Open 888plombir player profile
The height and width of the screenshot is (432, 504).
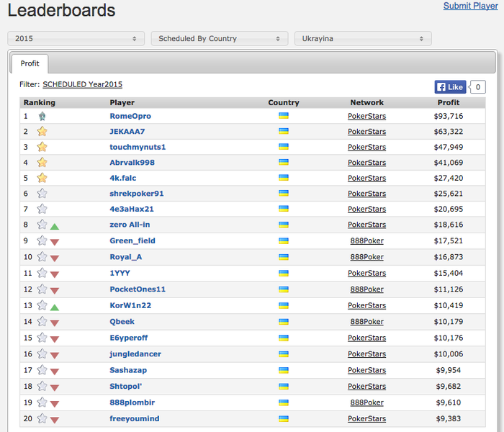coord(132,402)
